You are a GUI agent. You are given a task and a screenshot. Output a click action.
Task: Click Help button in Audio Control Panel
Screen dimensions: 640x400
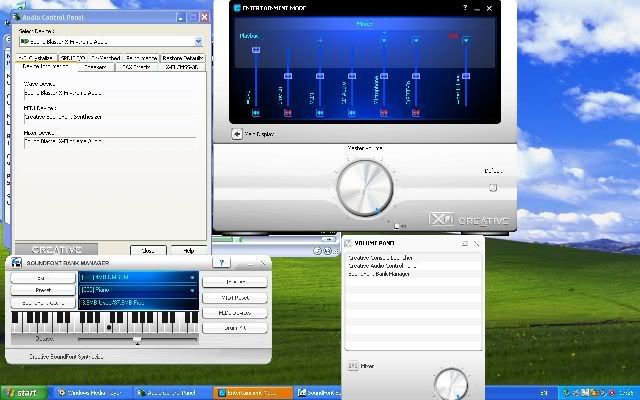(189, 251)
